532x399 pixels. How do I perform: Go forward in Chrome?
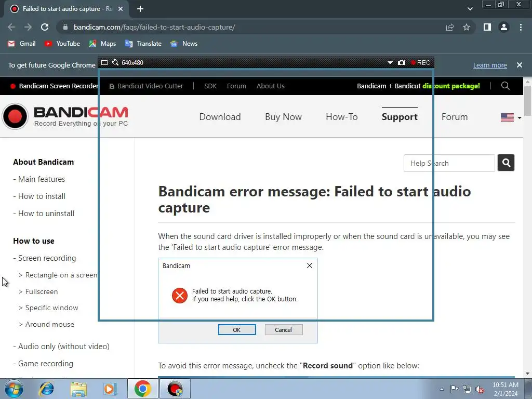pyautogui.click(x=28, y=27)
